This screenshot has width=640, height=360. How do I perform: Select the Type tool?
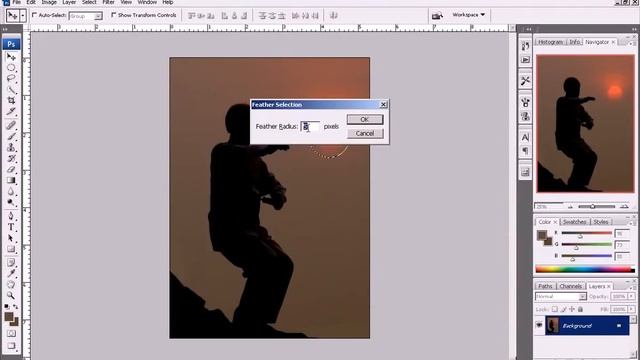pyautogui.click(x=11, y=227)
